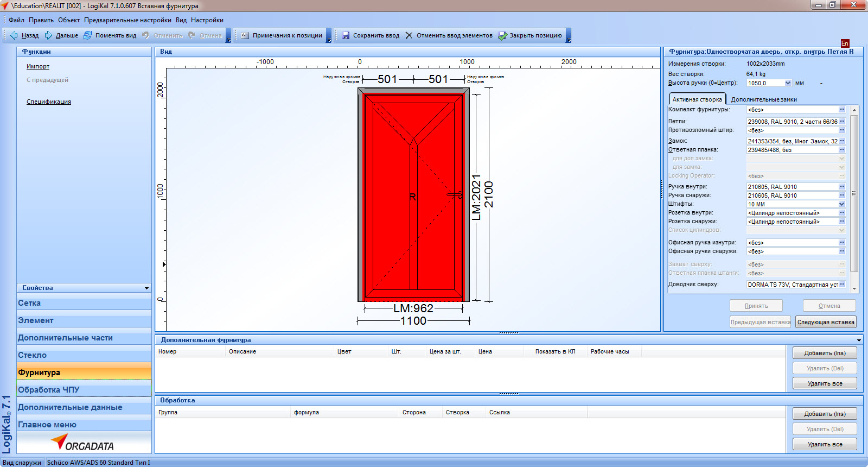The height and width of the screenshot is (467, 868).
Task: Click the Отменить ввод элементов X icon
Action: 409,35
